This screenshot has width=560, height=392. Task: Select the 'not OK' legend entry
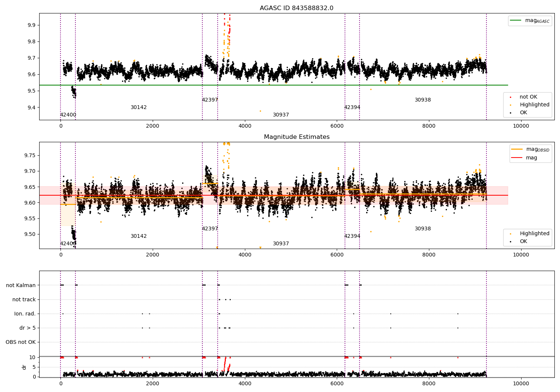pos(528,97)
